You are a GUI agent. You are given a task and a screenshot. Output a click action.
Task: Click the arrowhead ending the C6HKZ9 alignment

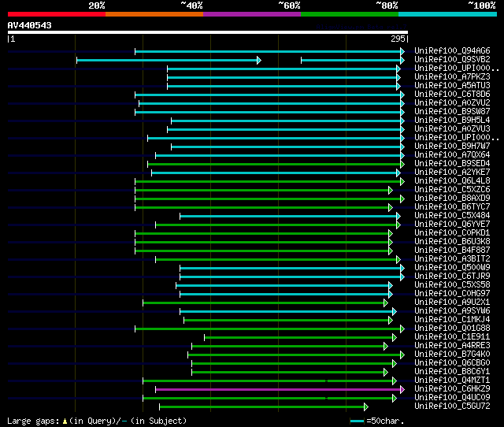point(402,389)
